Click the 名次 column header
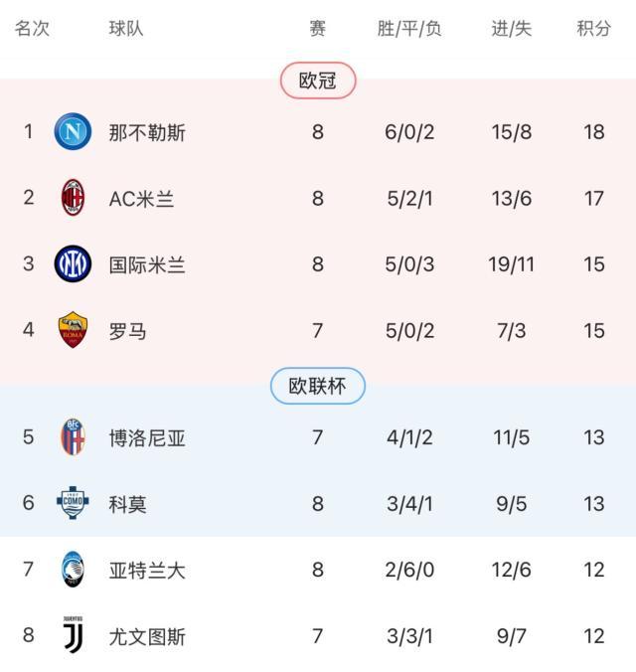This screenshot has width=636, height=672. point(32,29)
